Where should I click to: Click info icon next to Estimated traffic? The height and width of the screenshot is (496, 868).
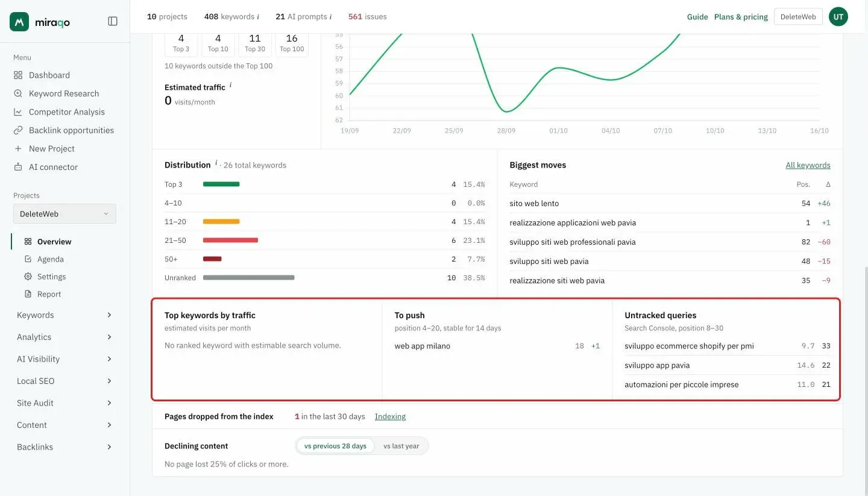[x=230, y=86]
